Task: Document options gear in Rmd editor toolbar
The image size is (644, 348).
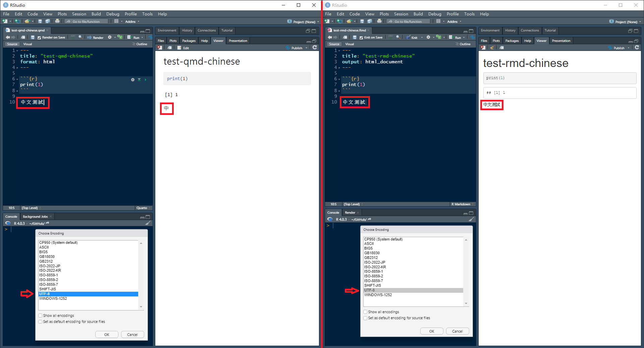Action: pos(428,37)
